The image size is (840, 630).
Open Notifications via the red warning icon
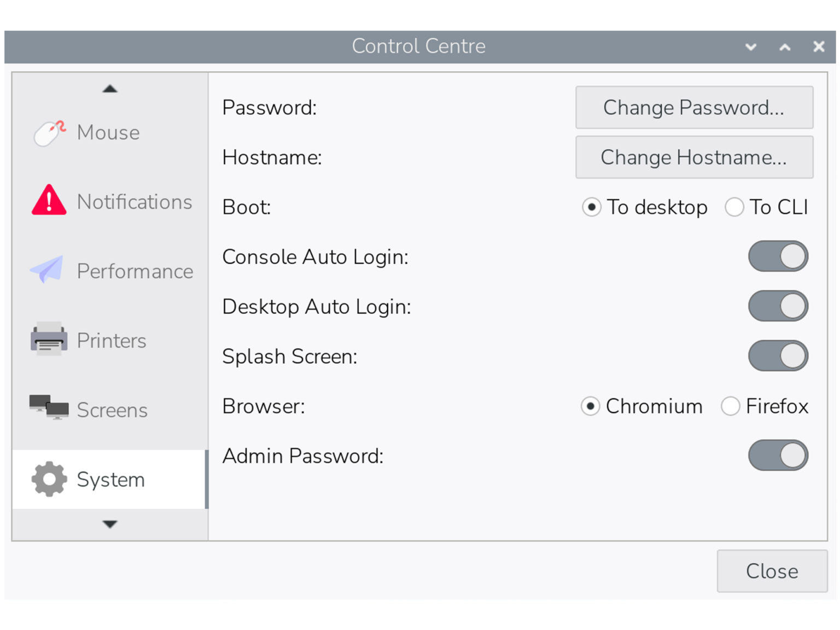49,201
